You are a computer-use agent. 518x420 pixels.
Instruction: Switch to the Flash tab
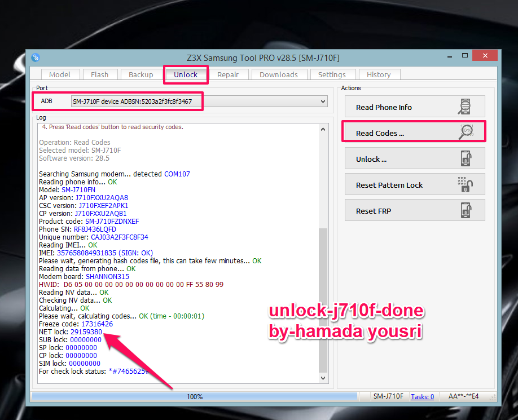[x=100, y=74]
